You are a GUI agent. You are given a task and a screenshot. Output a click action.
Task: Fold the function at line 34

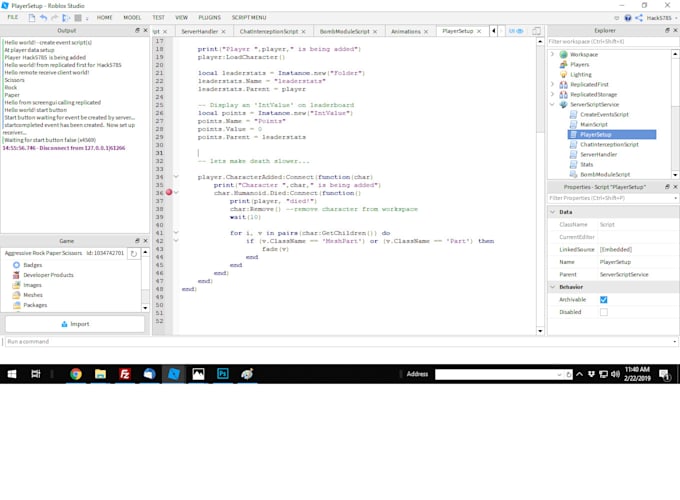click(176, 176)
